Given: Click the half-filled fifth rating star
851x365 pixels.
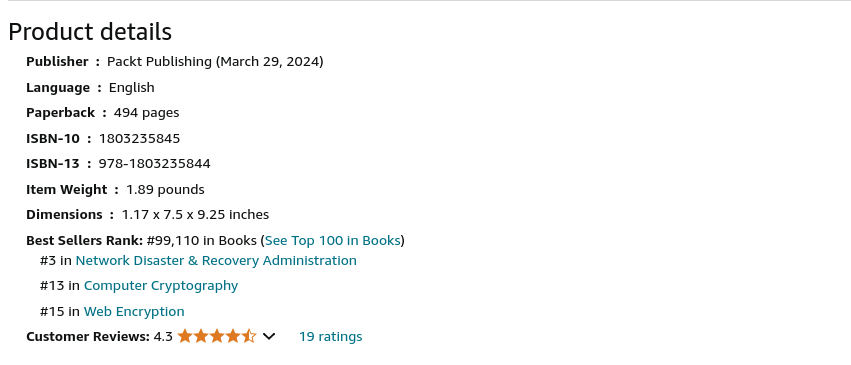Looking at the screenshot, I should click(249, 336).
